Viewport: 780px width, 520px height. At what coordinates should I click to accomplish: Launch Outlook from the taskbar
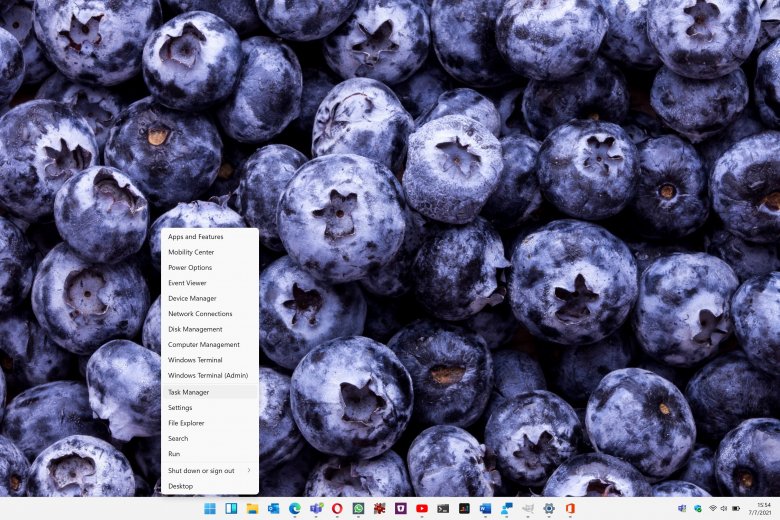(x=274, y=509)
